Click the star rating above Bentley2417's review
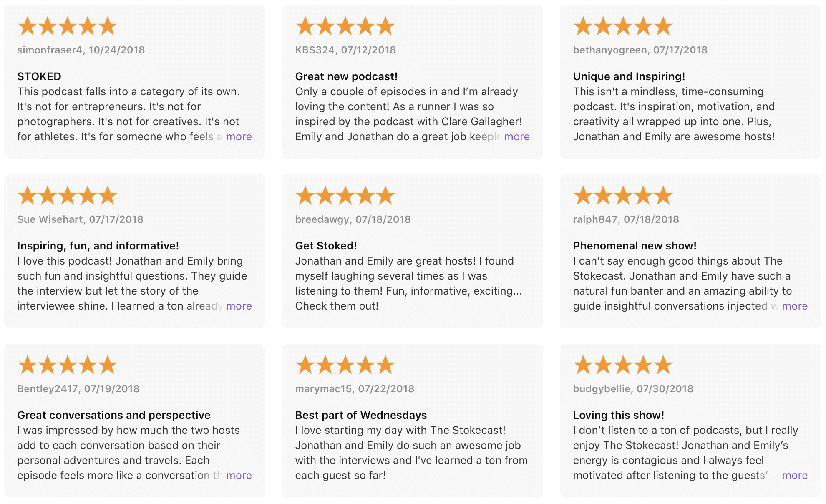The width and height of the screenshot is (826, 504). (67, 365)
